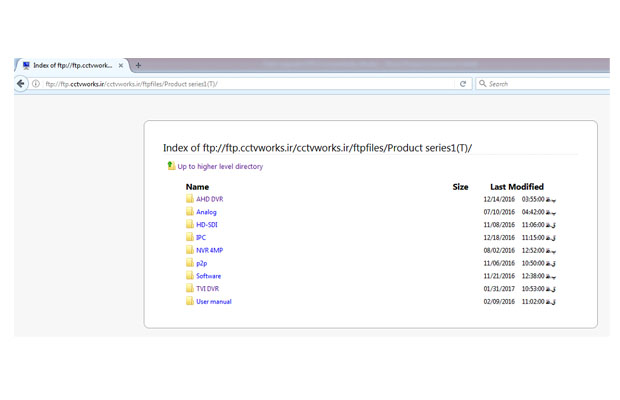Open the IPC directory link
620x400 pixels.
201,237
